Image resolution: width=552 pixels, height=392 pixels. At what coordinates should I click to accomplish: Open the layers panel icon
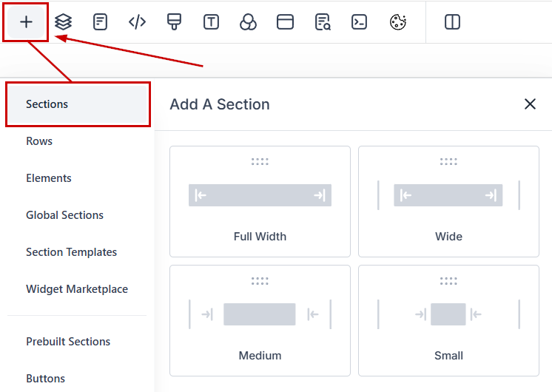click(x=64, y=22)
